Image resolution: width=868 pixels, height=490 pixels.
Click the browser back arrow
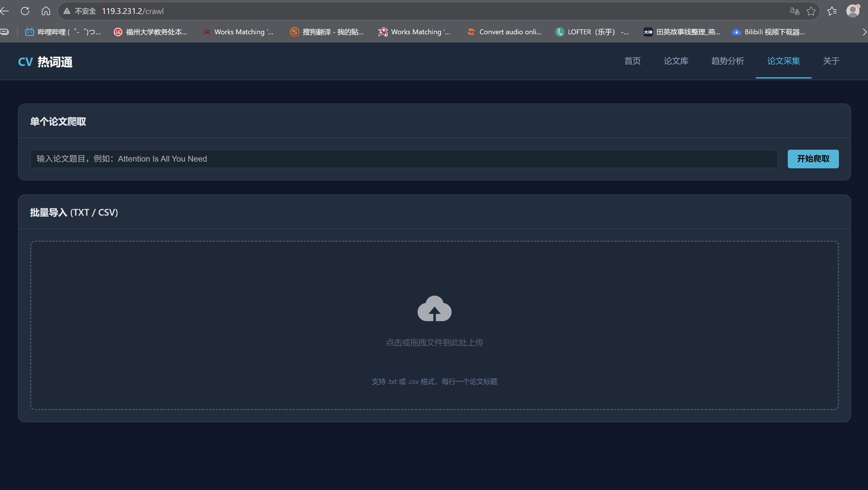coord(5,11)
